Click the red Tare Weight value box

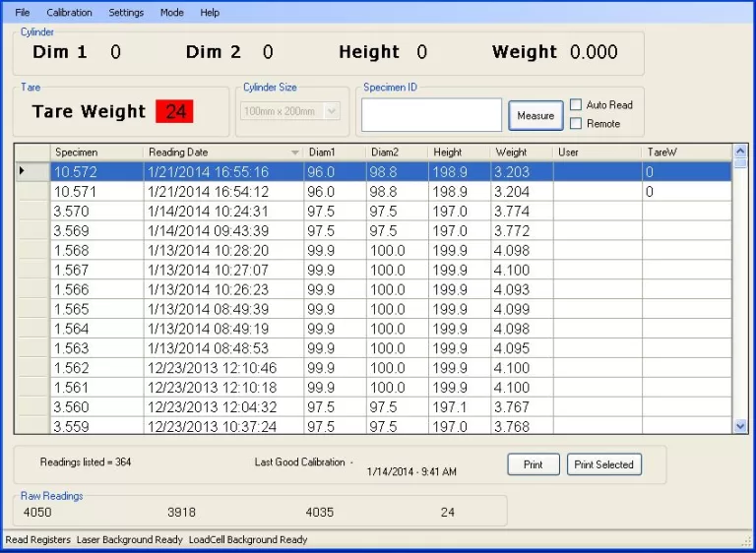point(174,111)
